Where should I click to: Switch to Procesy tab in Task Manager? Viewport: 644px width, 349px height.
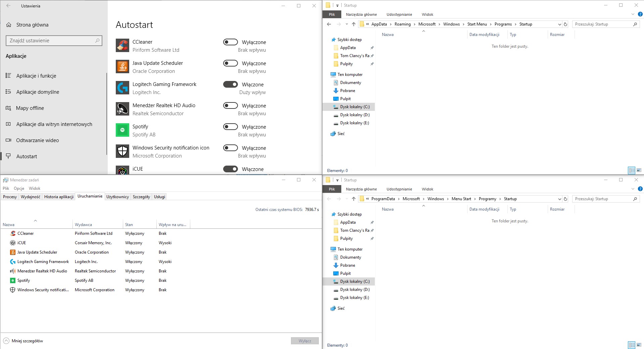pyautogui.click(x=10, y=197)
